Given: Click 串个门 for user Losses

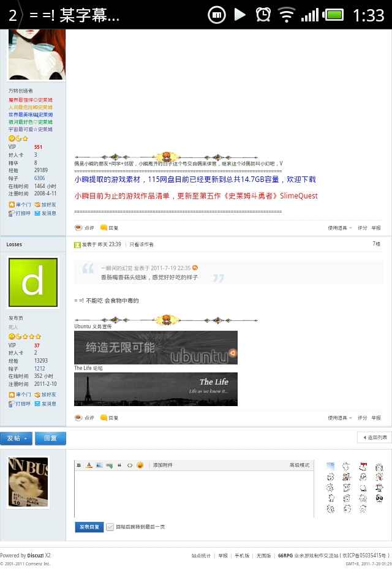Looking at the screenshot, I should click(20, 395).
